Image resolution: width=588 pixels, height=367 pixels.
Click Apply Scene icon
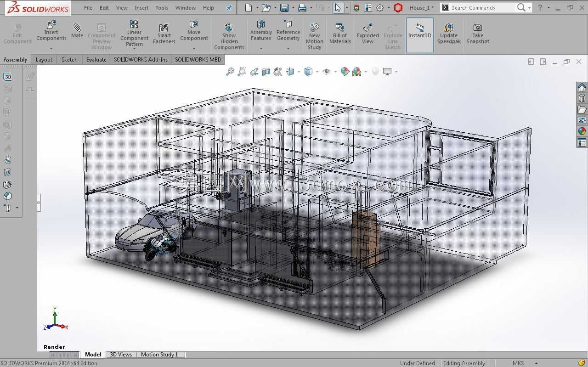tap(357, 72)
